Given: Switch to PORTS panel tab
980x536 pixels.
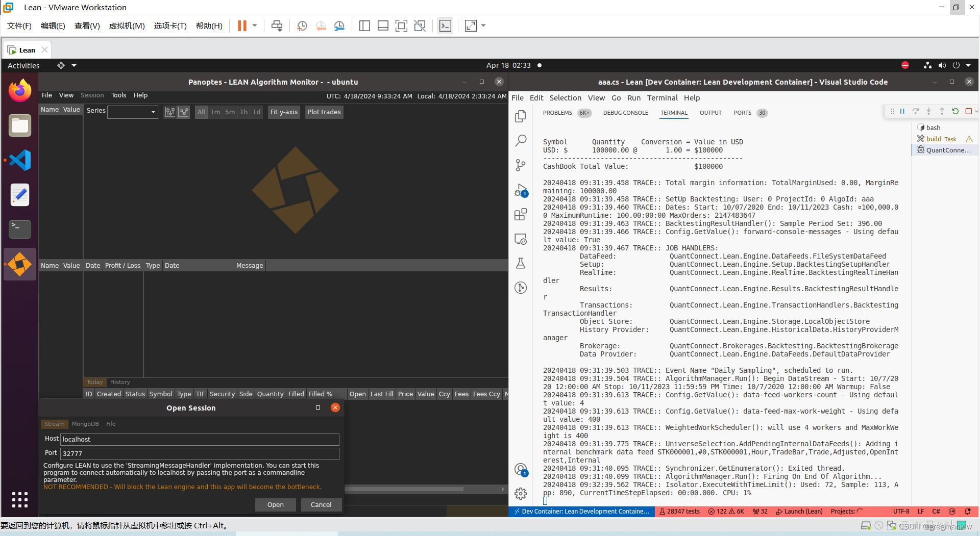Looking at the screenshot, I should click(743, 113).
